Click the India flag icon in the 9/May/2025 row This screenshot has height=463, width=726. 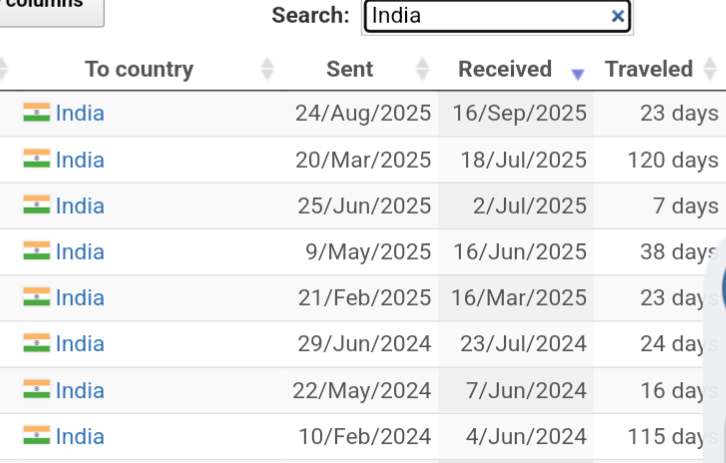tap(37, 251)
